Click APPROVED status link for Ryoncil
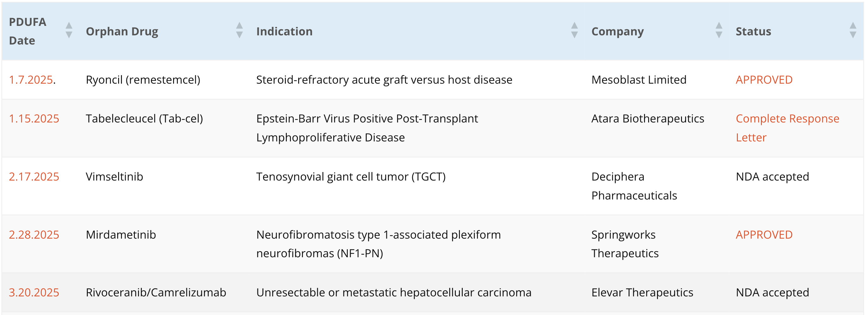868x315 pixels. (764, 80)
